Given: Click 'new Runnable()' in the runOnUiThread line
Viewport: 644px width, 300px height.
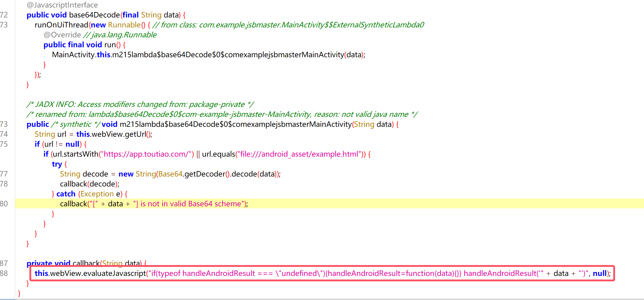Looking at the screenshot, I should tap(118, 25).
